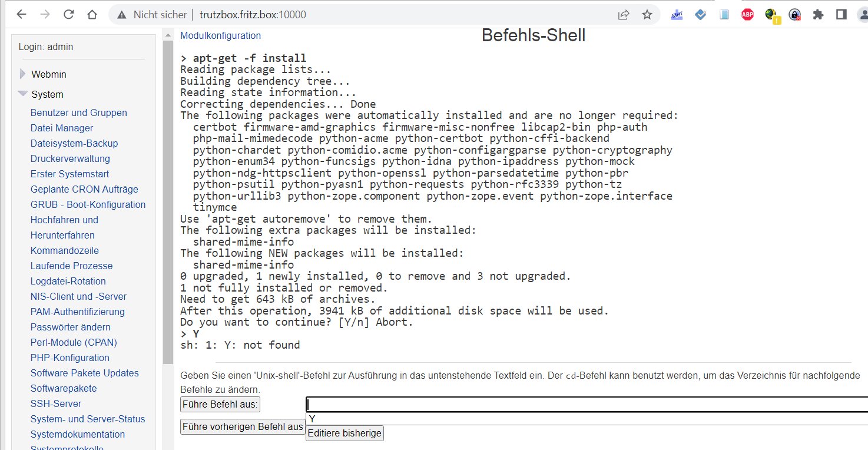This screenshot has height=450, width=868.
Task: Go to the browser home page
Action: pyautogui.click(x=91, y=15)
